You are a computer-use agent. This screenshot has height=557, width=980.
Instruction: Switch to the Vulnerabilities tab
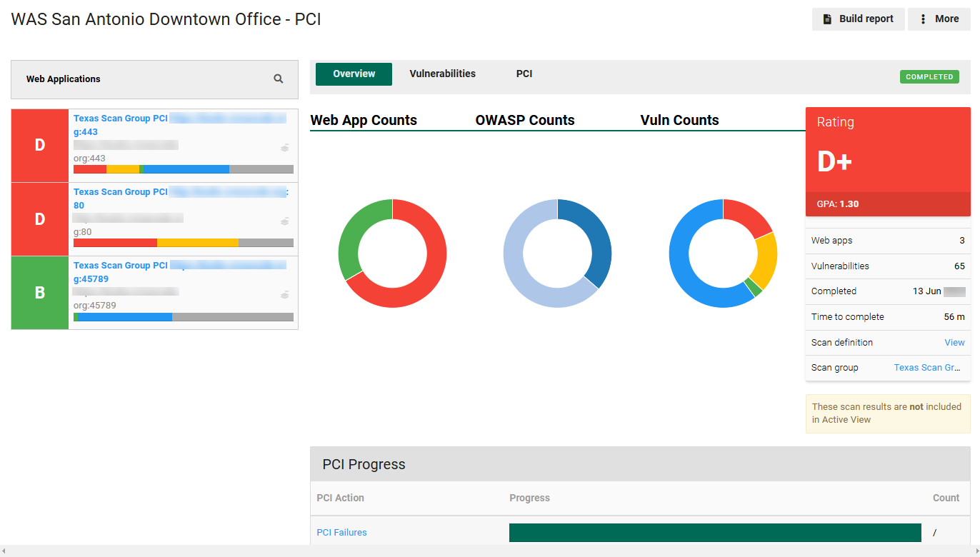442,74
